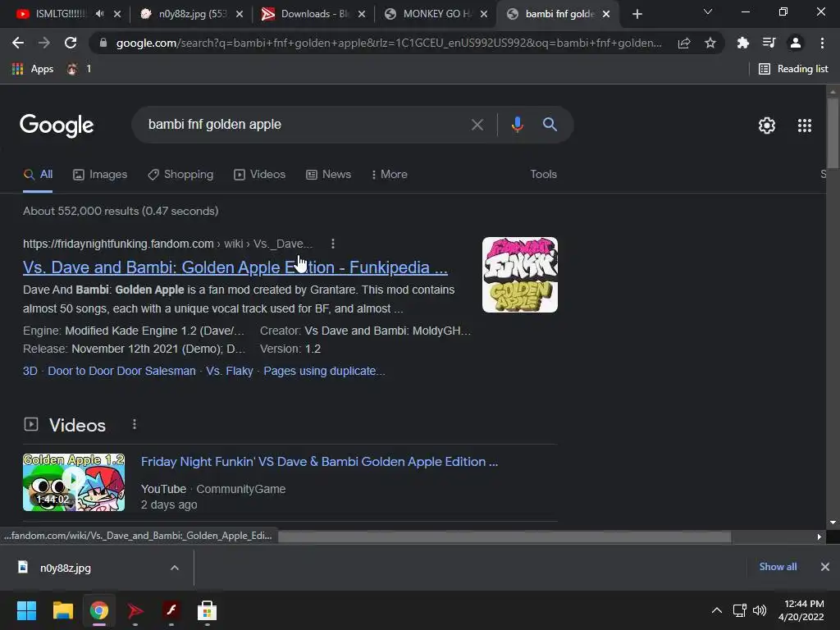Open the bookmark labeled 1
The width and height of the screenshot is (840, 630).
79,69
